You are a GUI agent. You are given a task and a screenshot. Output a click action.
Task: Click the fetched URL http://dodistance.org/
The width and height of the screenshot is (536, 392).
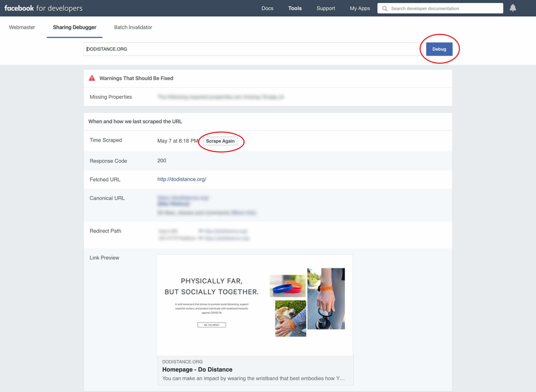click(x=182, y=179)
